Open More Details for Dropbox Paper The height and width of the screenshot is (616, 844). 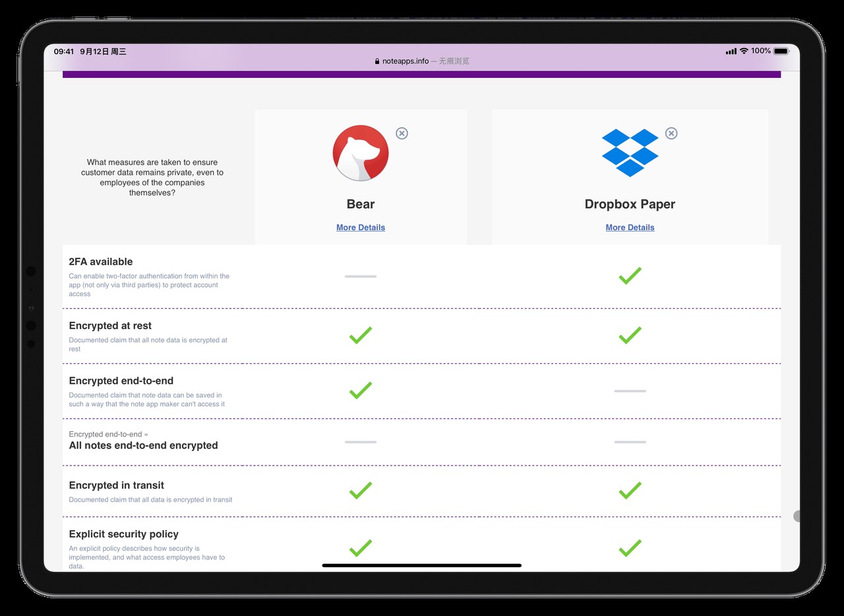pyautogui.click(x=630, y=228)
